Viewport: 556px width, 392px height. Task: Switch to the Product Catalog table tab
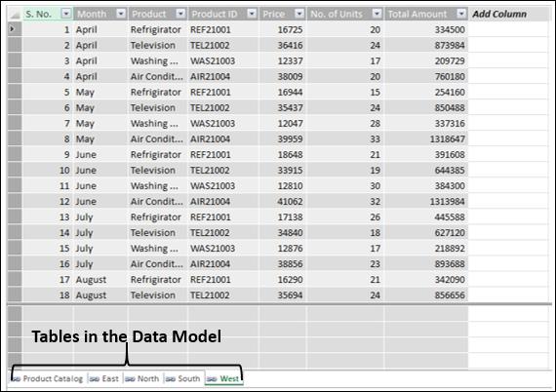[x=48, y=378]
